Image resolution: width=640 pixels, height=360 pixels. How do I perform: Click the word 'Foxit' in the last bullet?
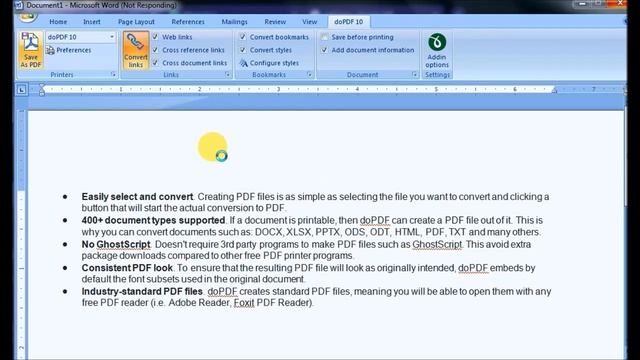click(x=244, y=303)
